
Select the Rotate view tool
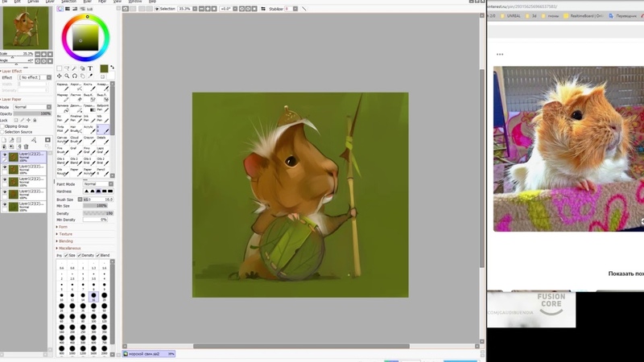[75, 76]
